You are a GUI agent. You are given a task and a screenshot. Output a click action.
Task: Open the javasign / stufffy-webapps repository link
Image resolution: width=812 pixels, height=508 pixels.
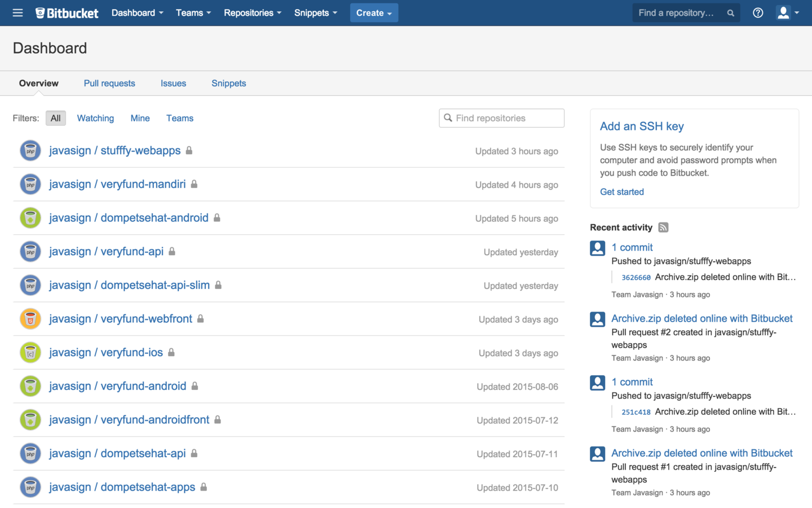pyautogui.click(x=115, y=151)
